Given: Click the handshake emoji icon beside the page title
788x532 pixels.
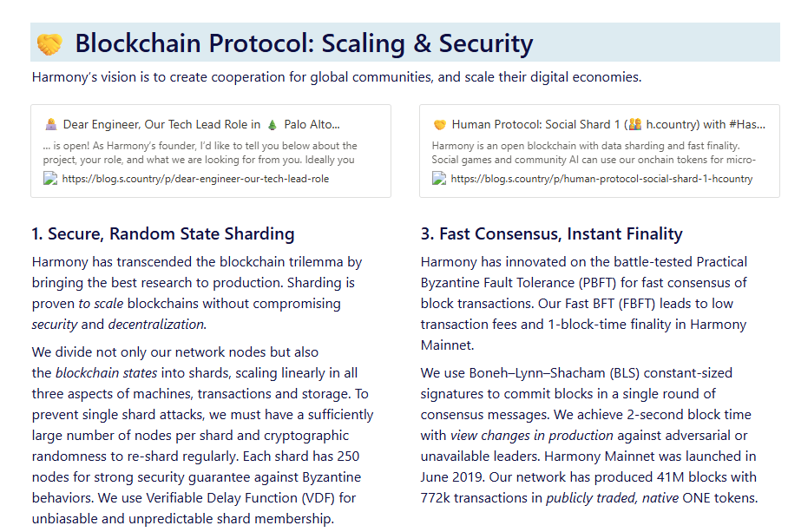Looking at the screenshot, I should pos(49,43).
